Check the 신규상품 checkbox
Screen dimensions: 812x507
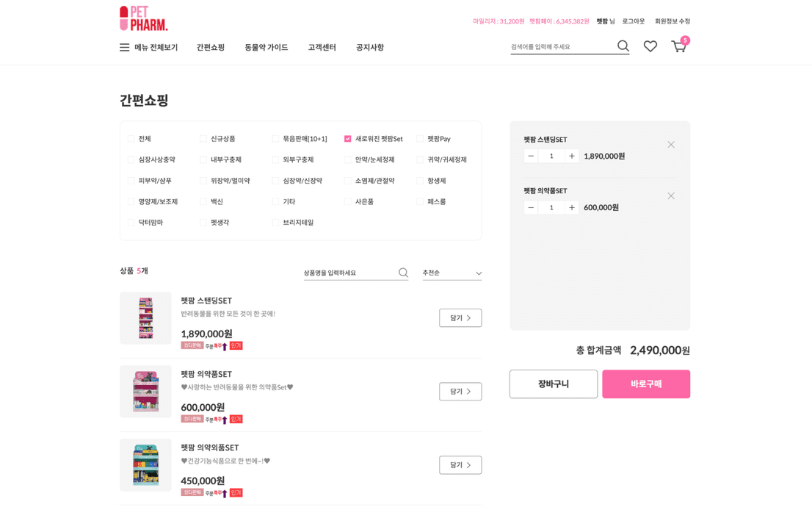[203, 139]
